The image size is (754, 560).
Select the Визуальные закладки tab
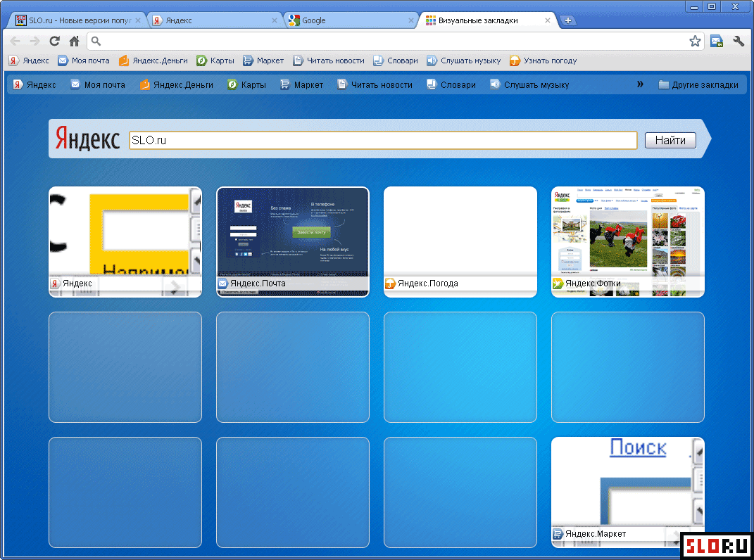tap(488, 20)
